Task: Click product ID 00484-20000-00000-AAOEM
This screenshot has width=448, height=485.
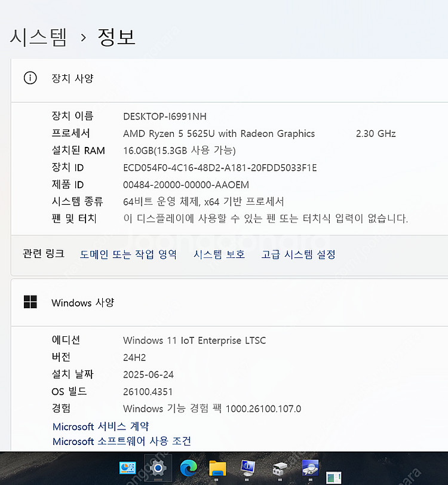Action: click(x=186, y=185)
